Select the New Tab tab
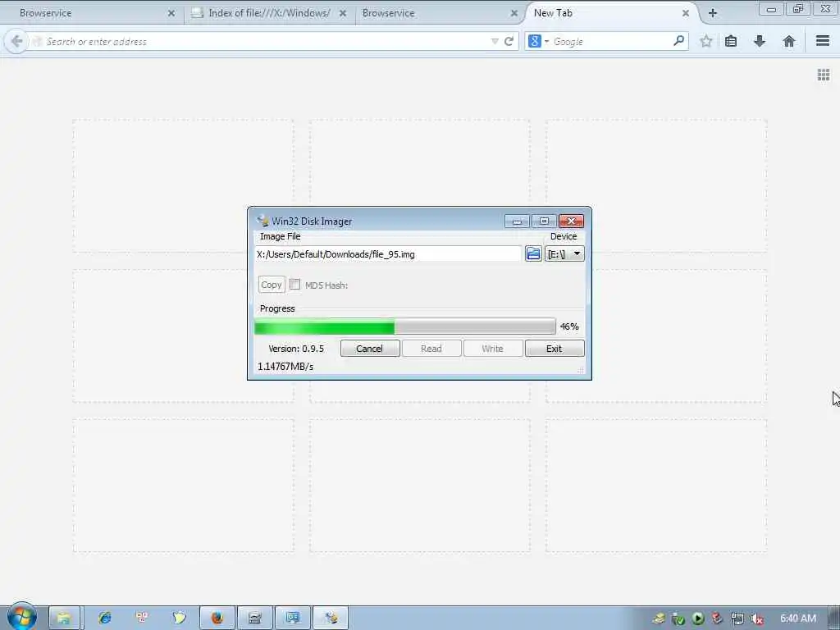This screenshot has height=630, width=840. [x=605, y=13]
